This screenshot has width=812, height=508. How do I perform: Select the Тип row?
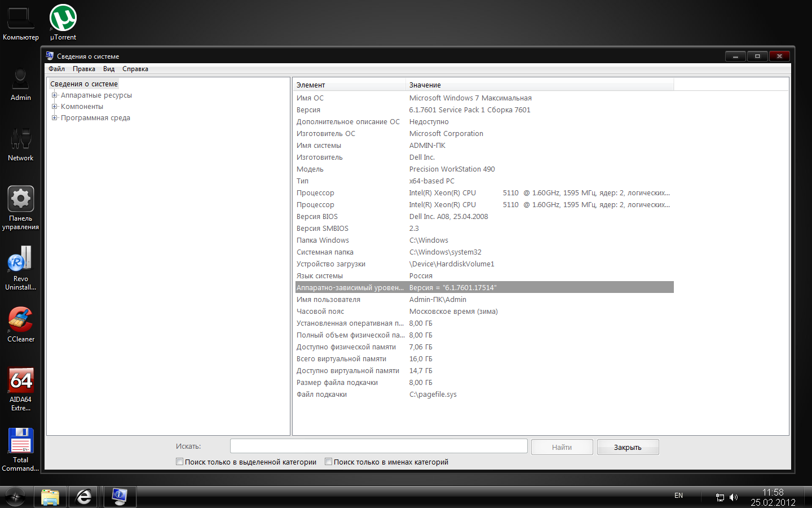[484, 181]
